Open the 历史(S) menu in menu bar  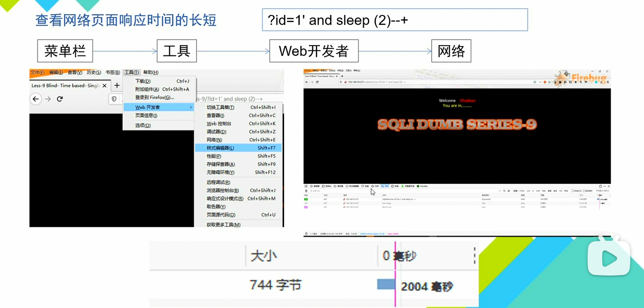(x=94, y=72)
